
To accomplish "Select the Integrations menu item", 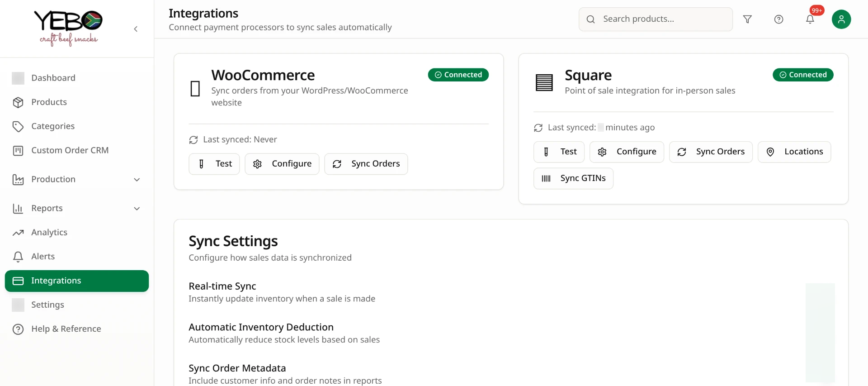I will pos(77,281).
